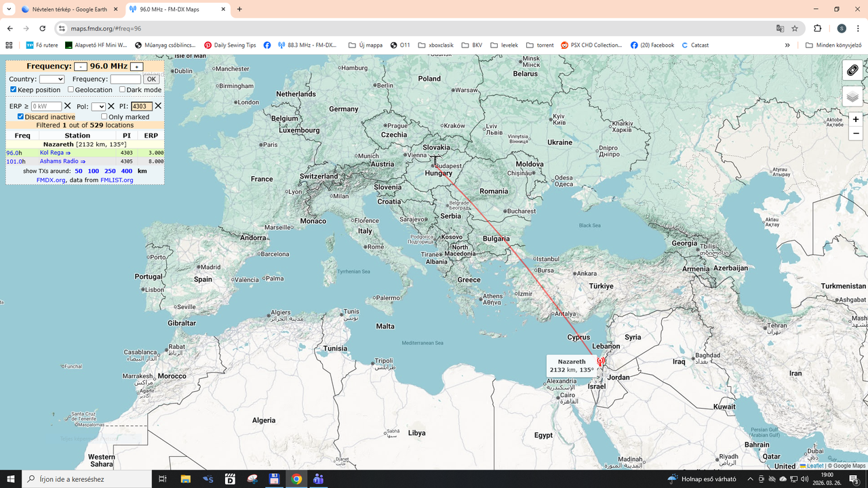Open the torrent bookmark folder
The height and width of the screenshot is (488, 868).
[x=540, y=45]
